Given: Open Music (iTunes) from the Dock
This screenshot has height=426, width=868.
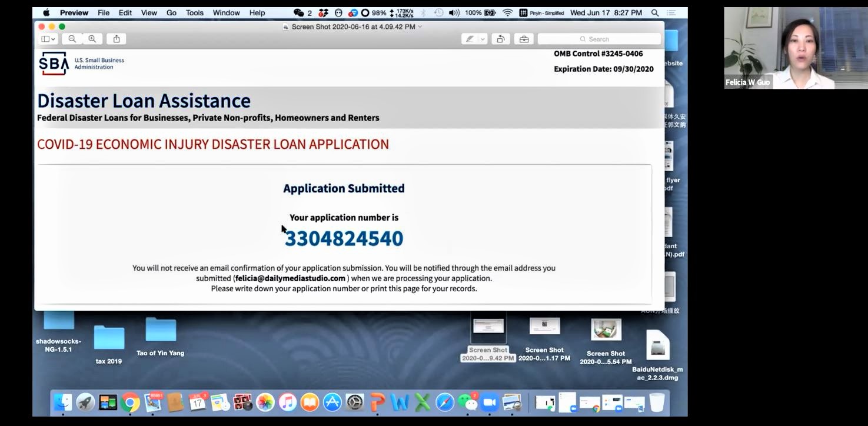Looking at the screenshot, I should (x=288, y=402).
